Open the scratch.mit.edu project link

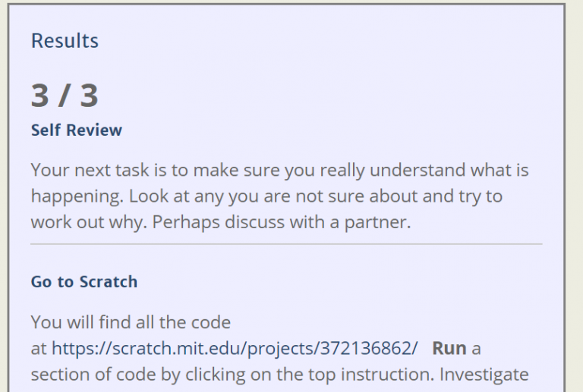[x=235, y=349]
